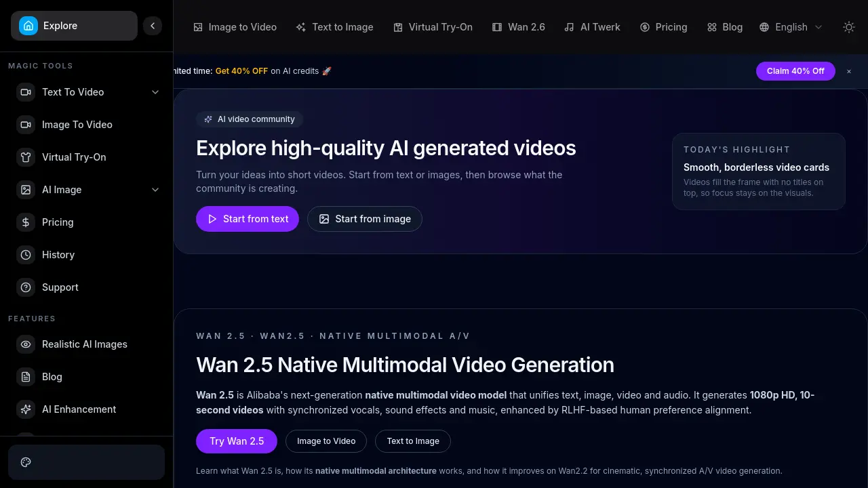Click the Wan 2.5 Native Multimodal Video Generation heading
Viewport: 868px width, 488px height.
click(x=405, y=365)
